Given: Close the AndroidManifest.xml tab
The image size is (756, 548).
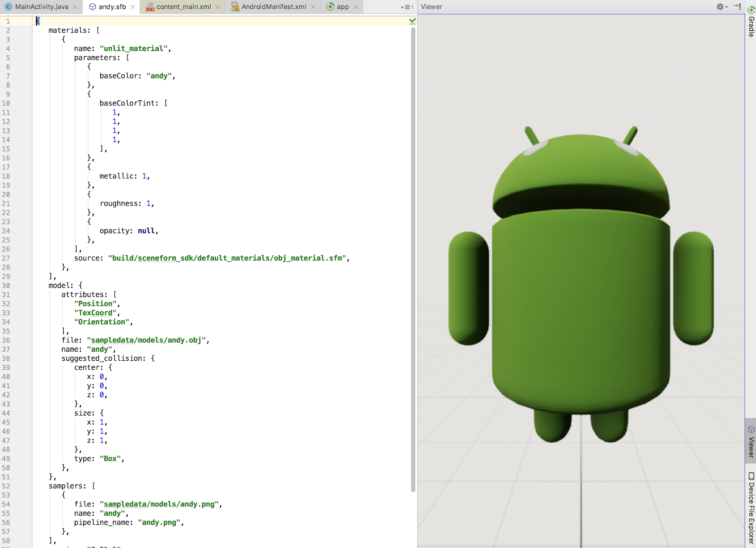Looking at the screenshot, I should pos(313,7).
